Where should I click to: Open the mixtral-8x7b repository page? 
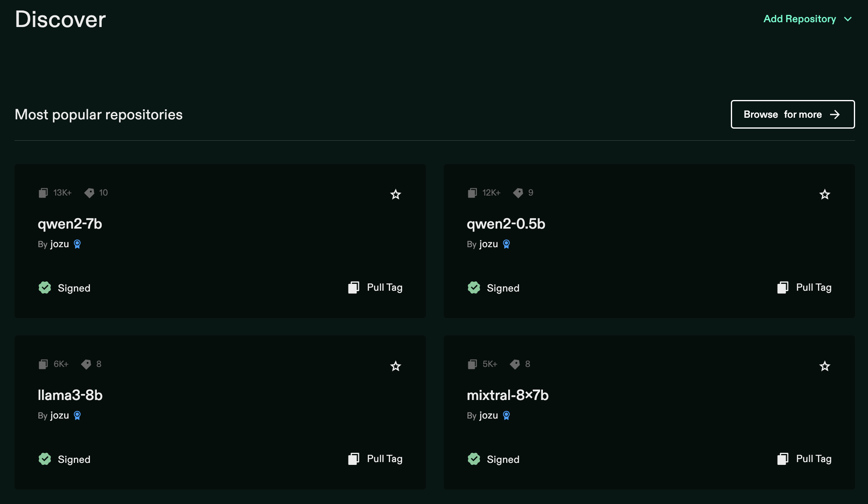pyautogui.click(x=507, y=395)
